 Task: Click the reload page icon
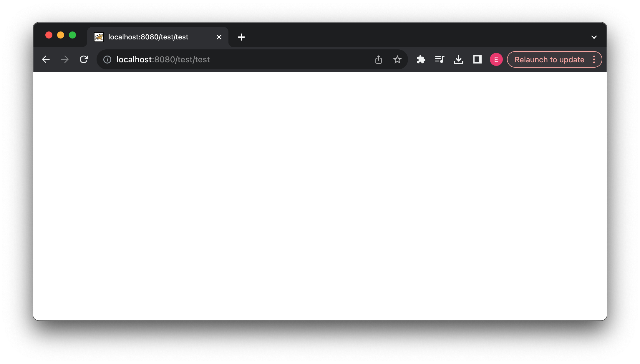point(84,60)
